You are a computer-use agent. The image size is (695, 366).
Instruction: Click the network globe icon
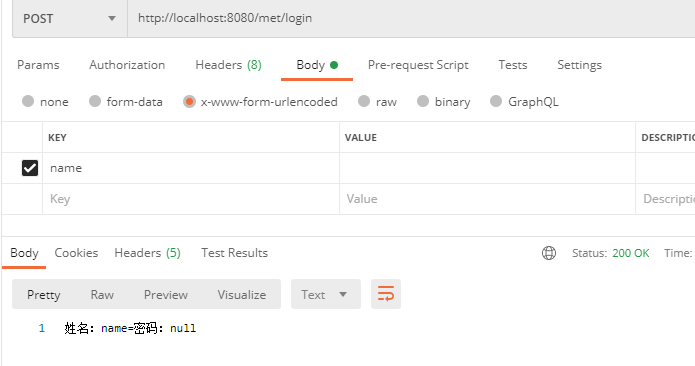(x=549, y=253)
